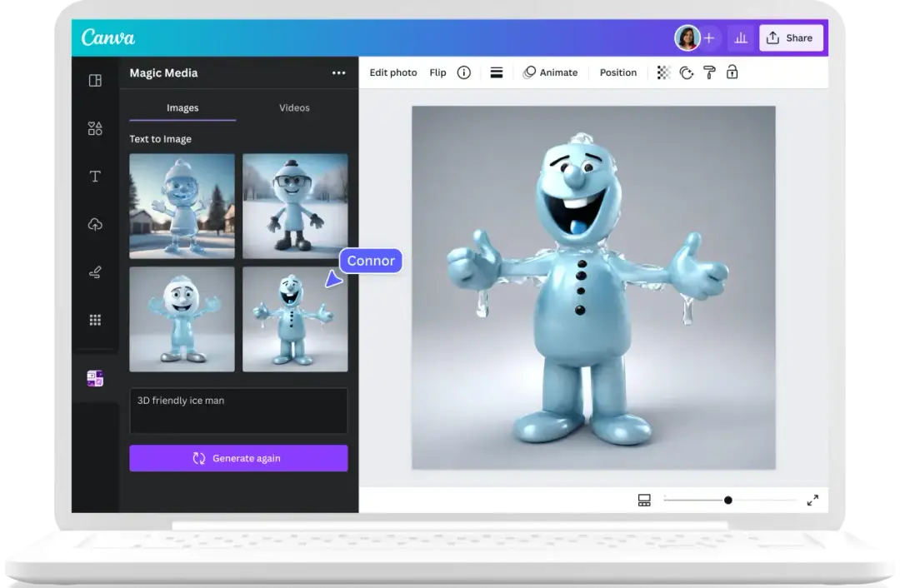Open the line weight options icon
The image size is (900, 588).
click(496, 72)
